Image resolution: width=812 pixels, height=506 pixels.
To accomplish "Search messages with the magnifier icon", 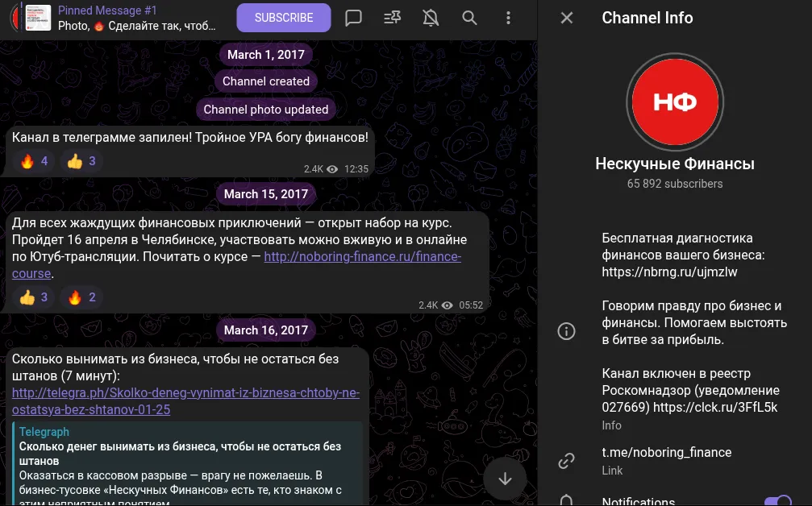I will tap(469, 18).
